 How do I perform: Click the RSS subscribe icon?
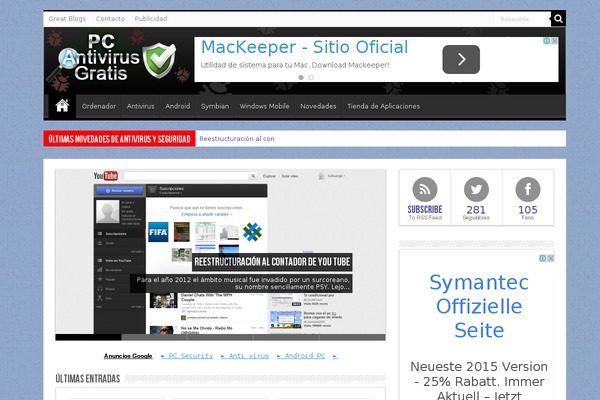pos(425,189)
